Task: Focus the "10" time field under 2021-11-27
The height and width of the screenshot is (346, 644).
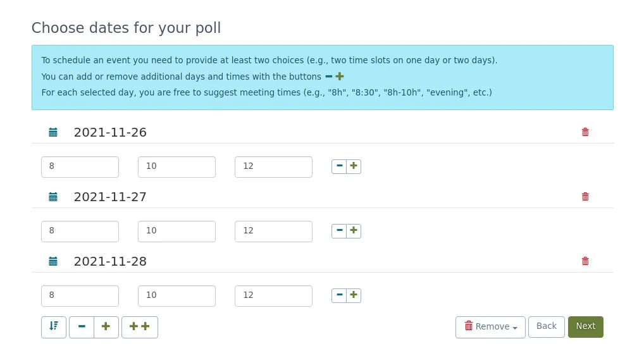Action: coord(176,231)
